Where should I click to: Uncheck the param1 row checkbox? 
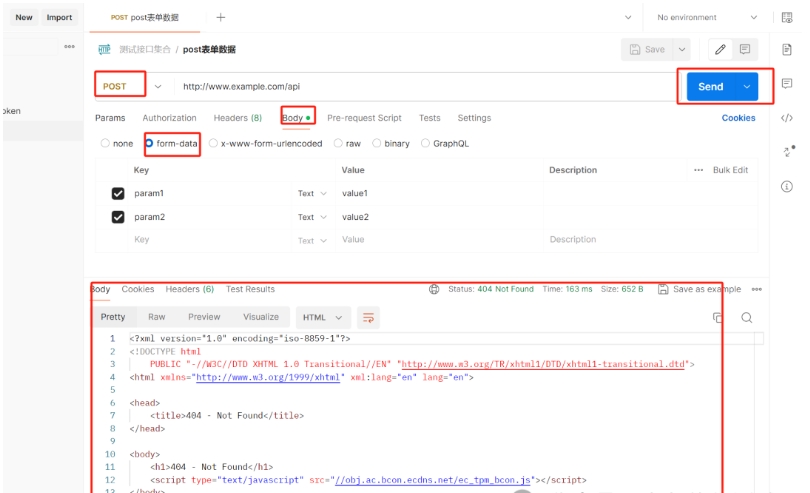click(x=118, y=193)
